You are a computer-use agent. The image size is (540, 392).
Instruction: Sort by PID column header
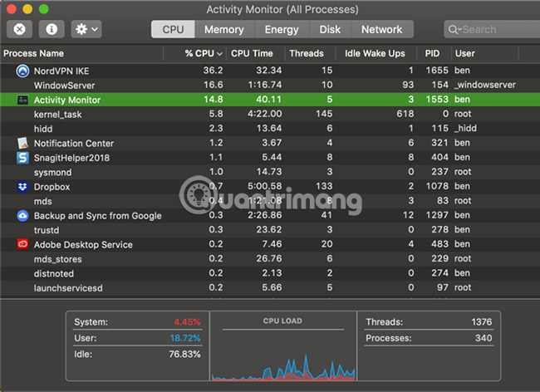pos(434,53)
